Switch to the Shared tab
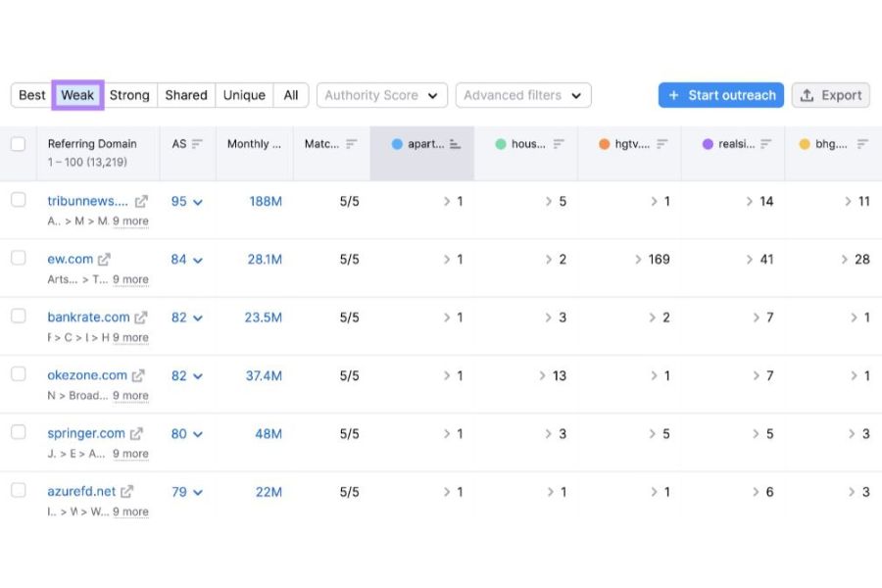Image resolution: width=882 pixels, height=588 pixels. [186, 95]
